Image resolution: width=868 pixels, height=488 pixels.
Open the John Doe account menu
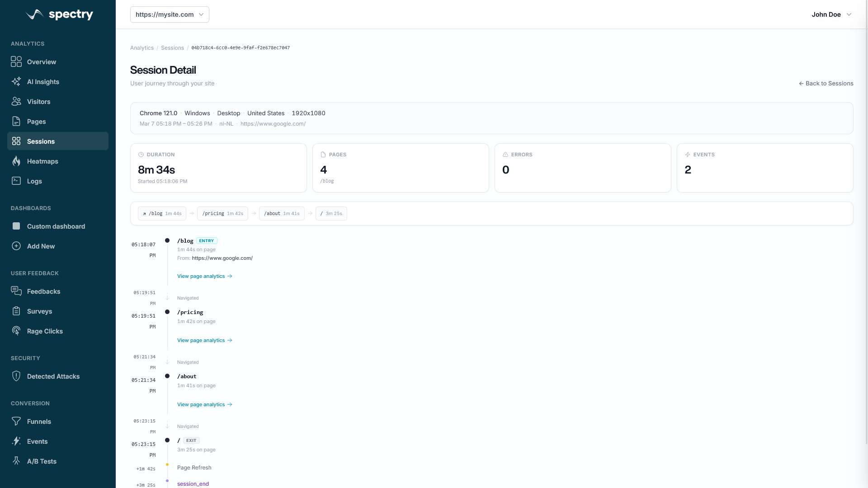(831, 14)
